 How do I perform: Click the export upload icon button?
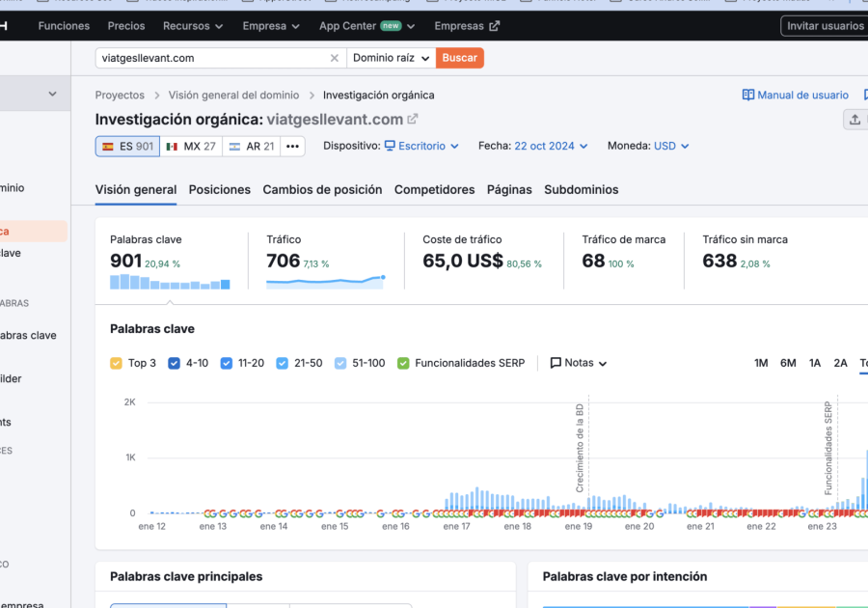[854, 120]
